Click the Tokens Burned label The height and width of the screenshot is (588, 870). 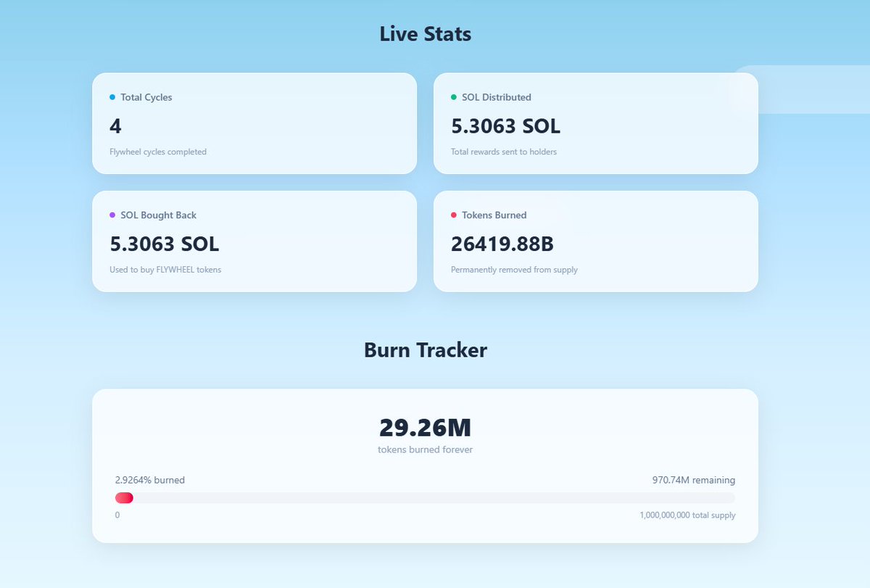click(x=494, y=215)
